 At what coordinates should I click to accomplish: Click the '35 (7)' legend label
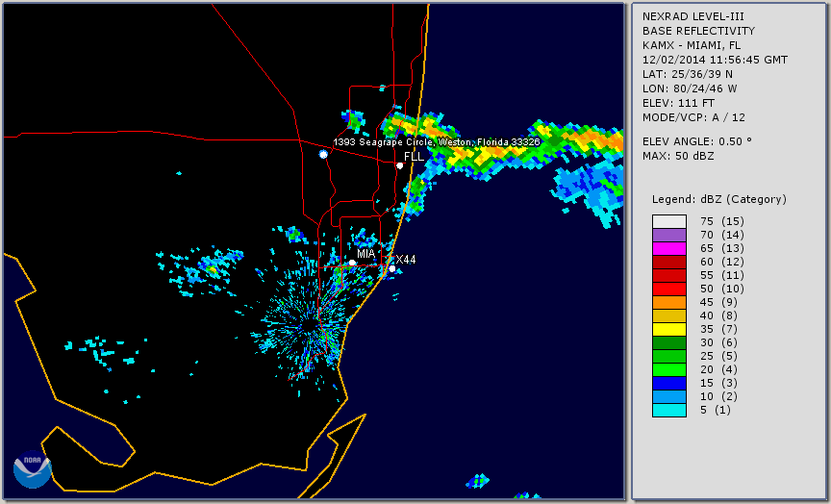pos(718,329)
